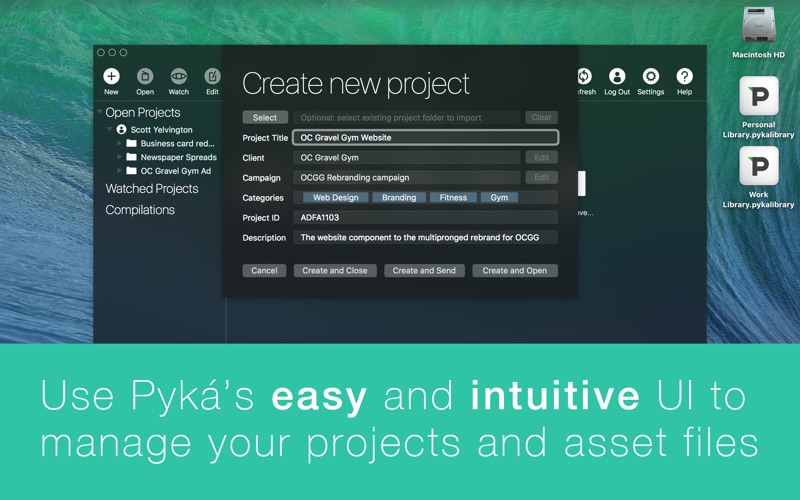Click the Help question mark icon
This screenshot has width=800, height=500.
point(684,77)
